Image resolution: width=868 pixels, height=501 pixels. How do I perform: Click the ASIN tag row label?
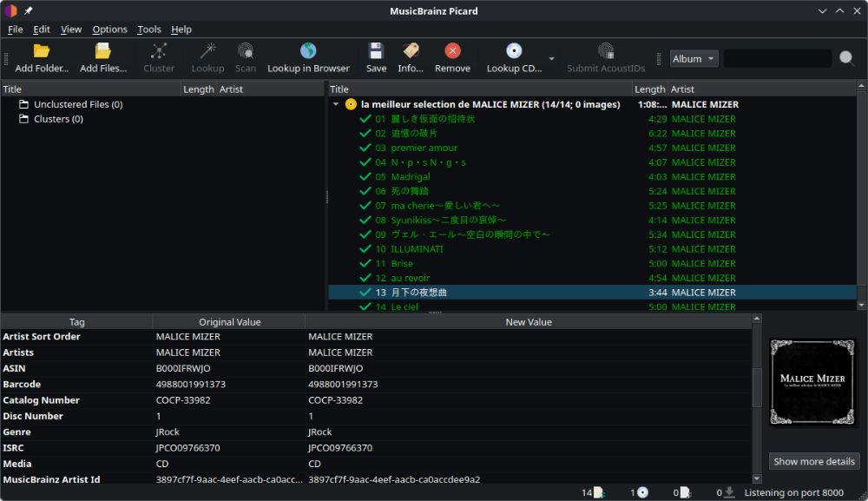(x=14, y=368)
